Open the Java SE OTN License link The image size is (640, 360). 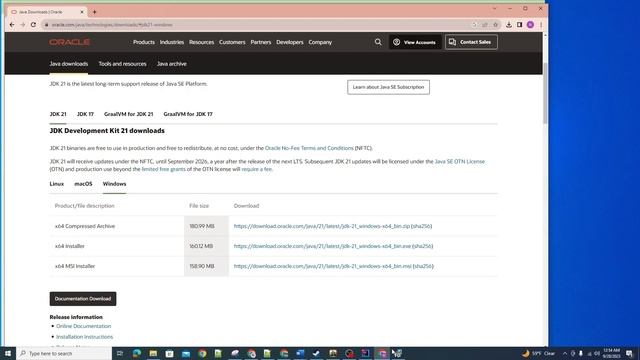[x=460, y=162]
